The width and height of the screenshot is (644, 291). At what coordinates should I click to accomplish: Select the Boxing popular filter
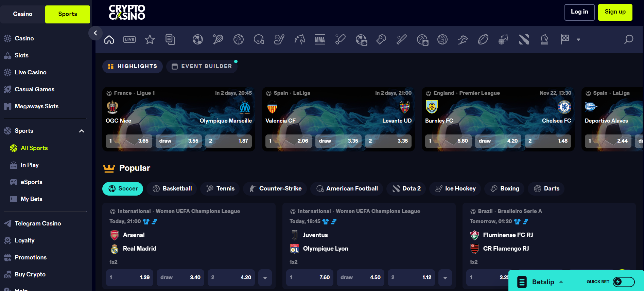tap(504, 188)
